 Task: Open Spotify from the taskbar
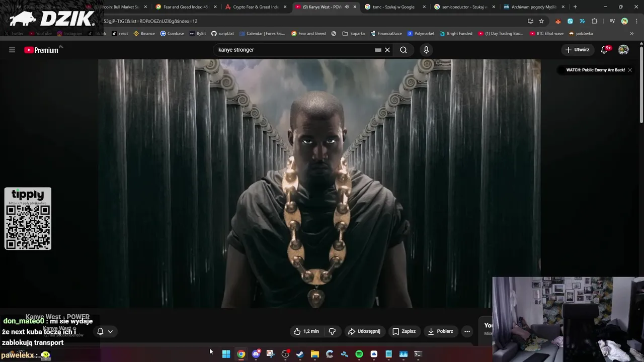coord(359,354)
